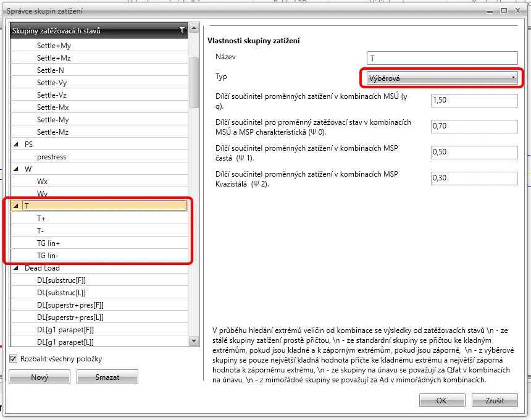This screenshot has width=531, height=420.
Task: Click the Smazat button
Action: coord(107,377)
